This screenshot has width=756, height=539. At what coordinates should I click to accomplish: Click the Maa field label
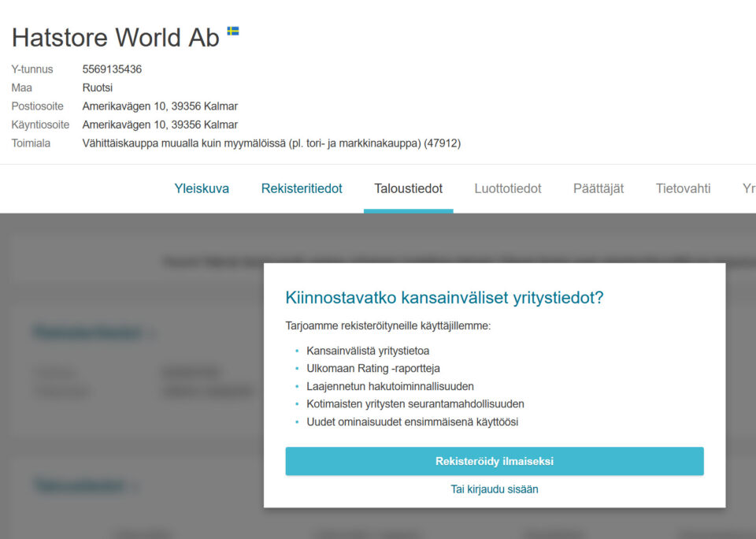[x=22, y=87]
